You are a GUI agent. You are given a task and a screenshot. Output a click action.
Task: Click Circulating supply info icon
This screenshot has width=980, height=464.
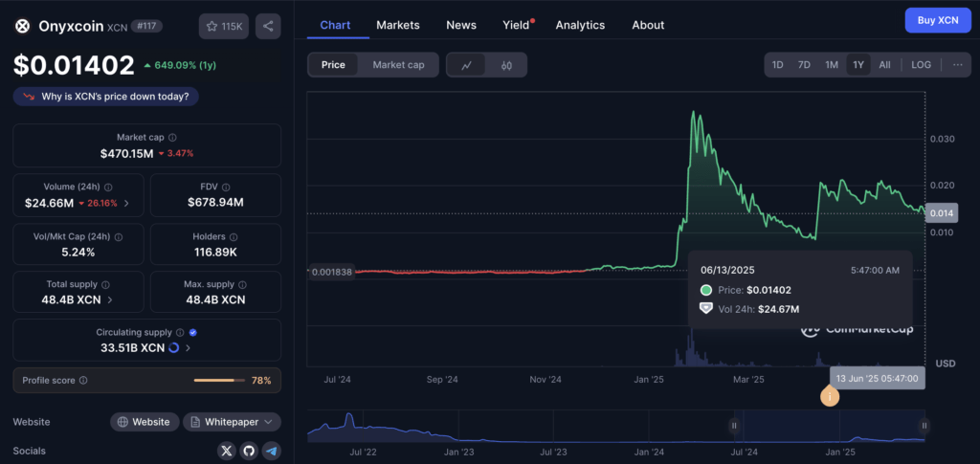point(180,333)
